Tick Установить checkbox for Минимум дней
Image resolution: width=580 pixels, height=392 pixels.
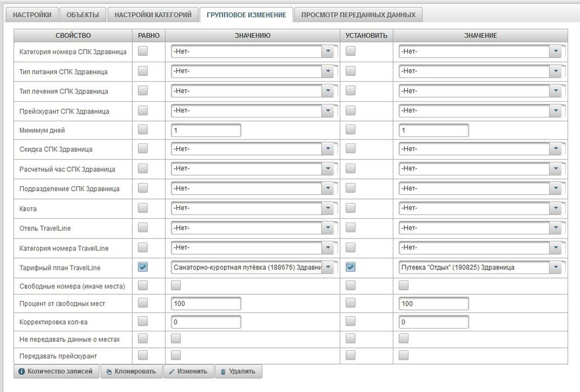point(350,130)
